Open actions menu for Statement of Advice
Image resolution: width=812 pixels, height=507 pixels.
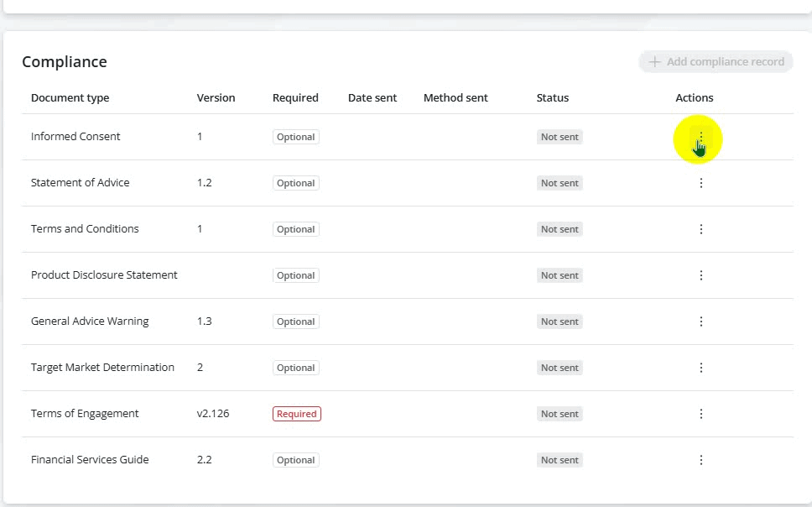701,183
